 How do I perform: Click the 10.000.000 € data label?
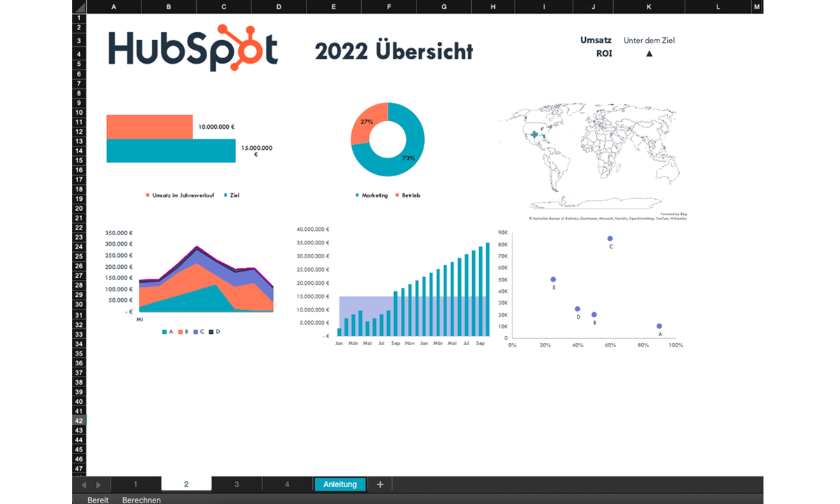point(216,127)
